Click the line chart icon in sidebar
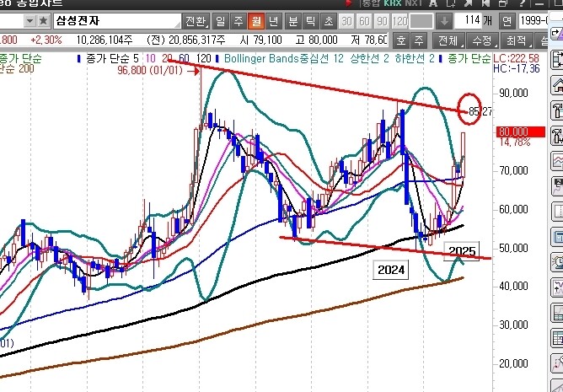Image resolution: width=563 pixels, height=392 pixels. (x=557, y=161)
